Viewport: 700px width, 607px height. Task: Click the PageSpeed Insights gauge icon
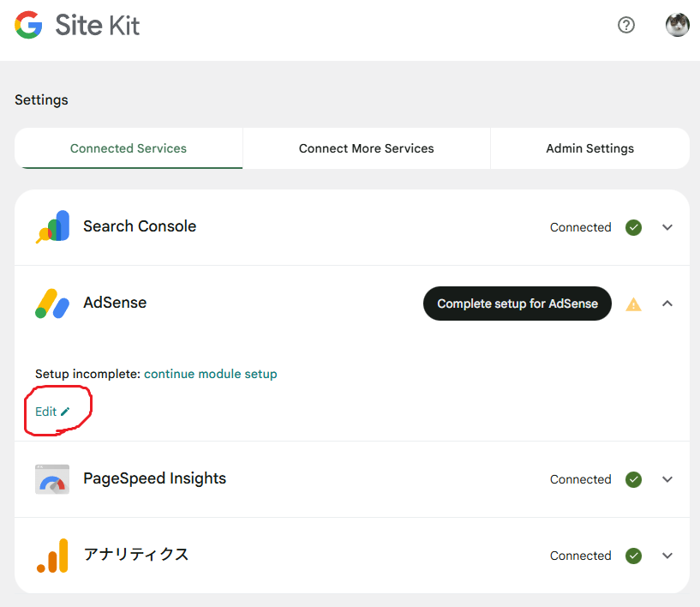point(52,479)
